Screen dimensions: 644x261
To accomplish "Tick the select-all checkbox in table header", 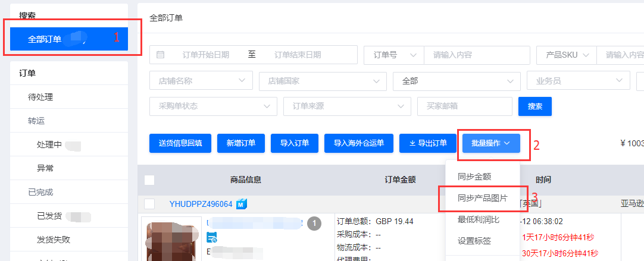I will pyautogui.click(x=149, y=180).
